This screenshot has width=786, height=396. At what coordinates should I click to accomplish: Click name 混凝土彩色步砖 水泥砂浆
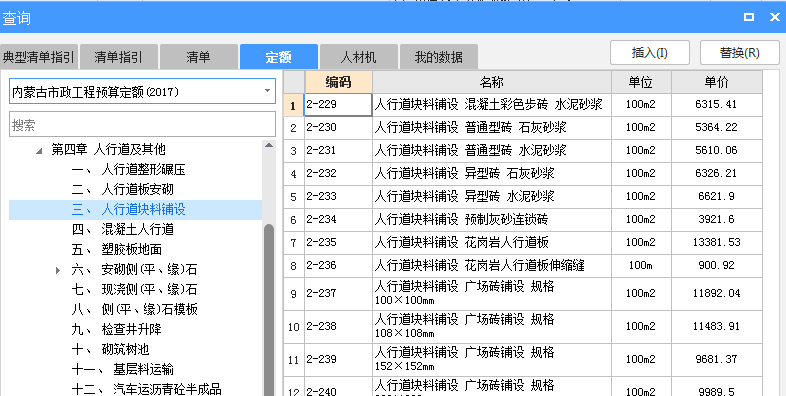click(x=533, y=105)
